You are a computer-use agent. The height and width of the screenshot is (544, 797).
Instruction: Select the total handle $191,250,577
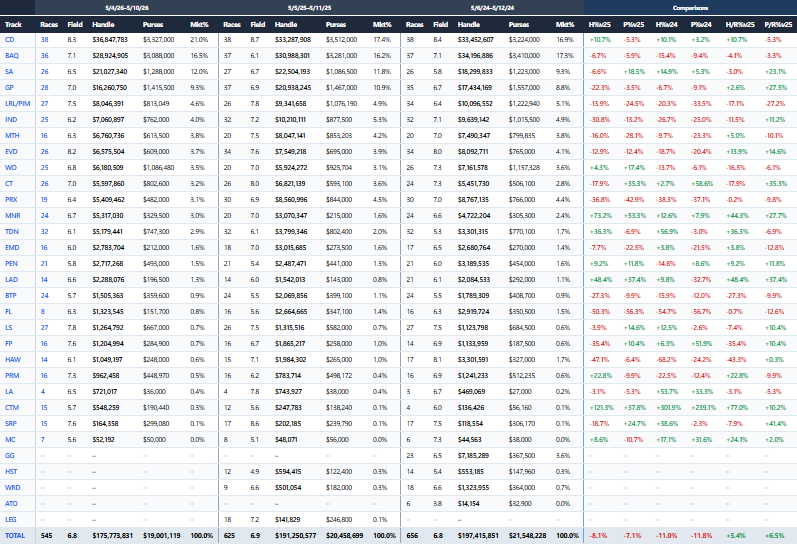pyautogui.click(x=295, y=536)
